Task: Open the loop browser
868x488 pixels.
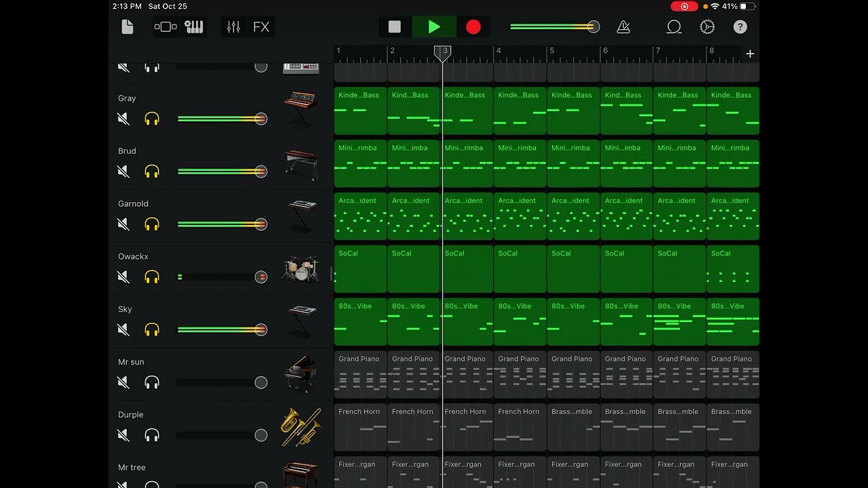Action: 673,27
